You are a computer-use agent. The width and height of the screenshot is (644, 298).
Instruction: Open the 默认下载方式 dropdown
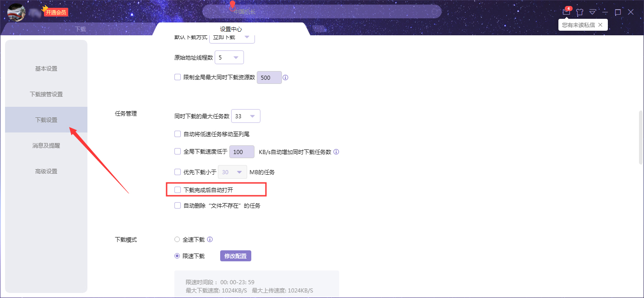click(232, 38)
